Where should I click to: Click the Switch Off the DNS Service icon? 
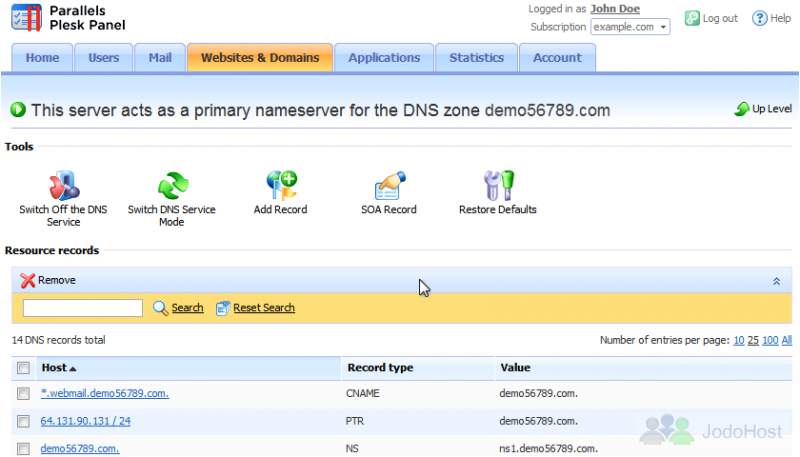tap(63, 186)
